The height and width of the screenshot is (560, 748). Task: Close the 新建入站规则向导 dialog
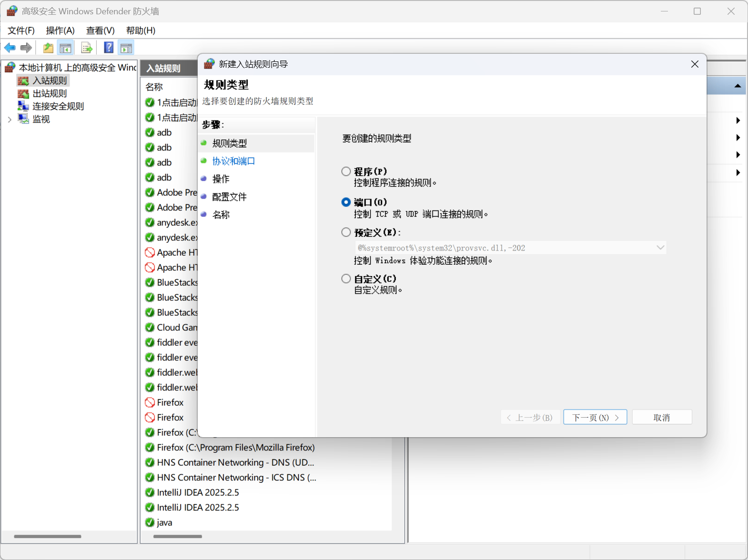point(695,64)
